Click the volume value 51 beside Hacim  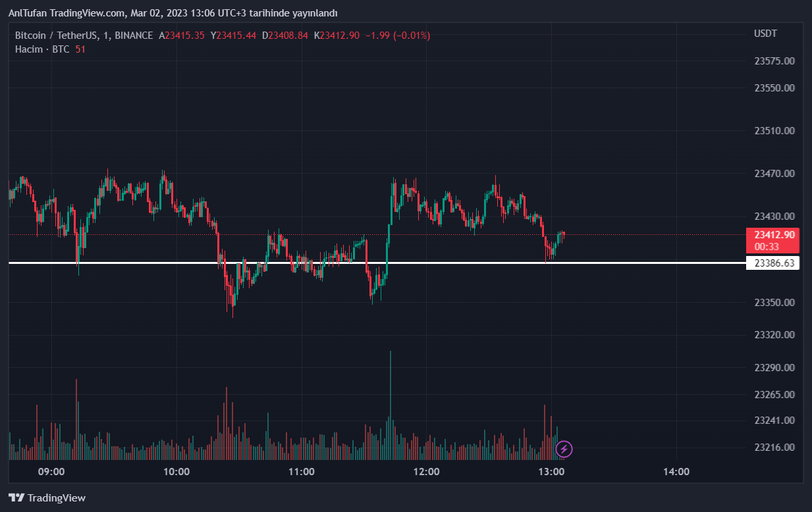(80, 49)
